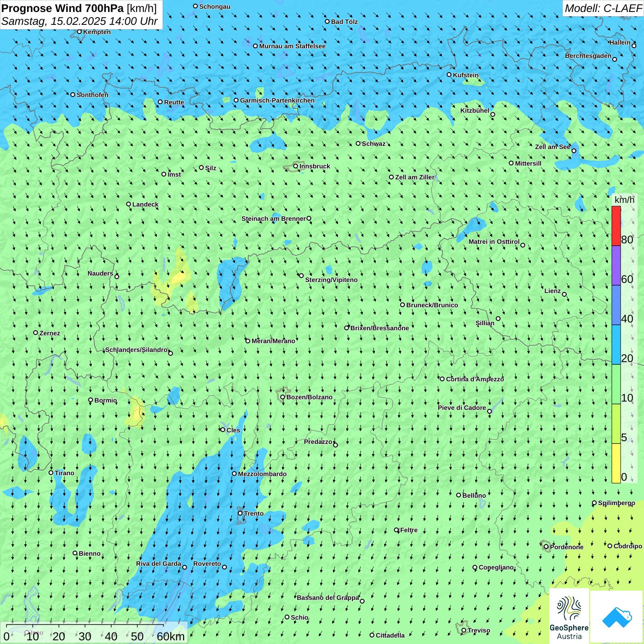Click the date line Samstag, 15.02.2025
Screen dimensions: 644x644
[79, 22]
